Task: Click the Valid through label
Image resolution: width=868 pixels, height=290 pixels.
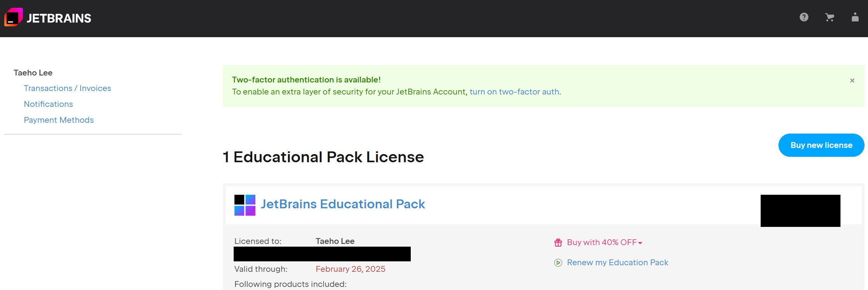Action: pyautogui.click(x=261, y=269)
